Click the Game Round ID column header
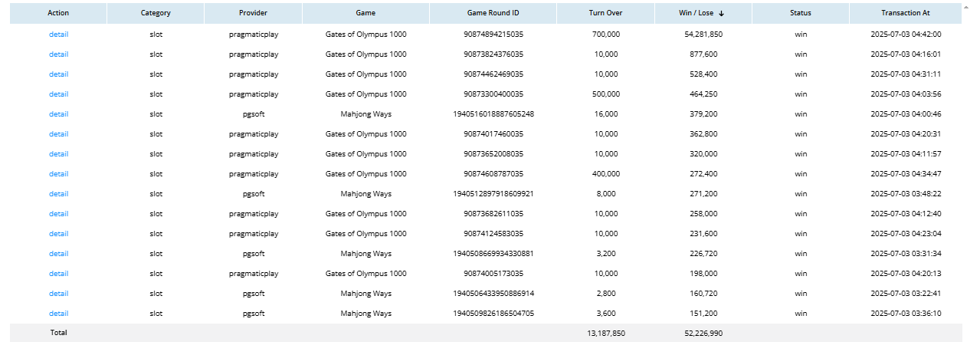 (x=493, y=13)
